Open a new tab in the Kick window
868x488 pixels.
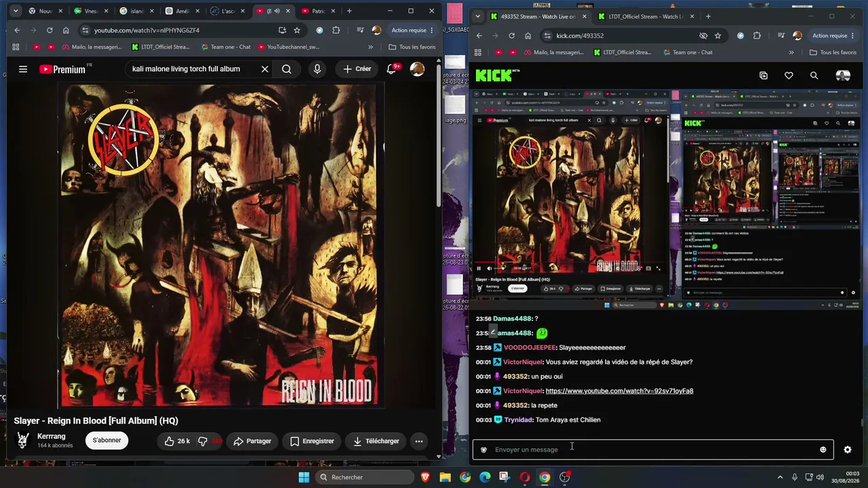coord(708,16)
